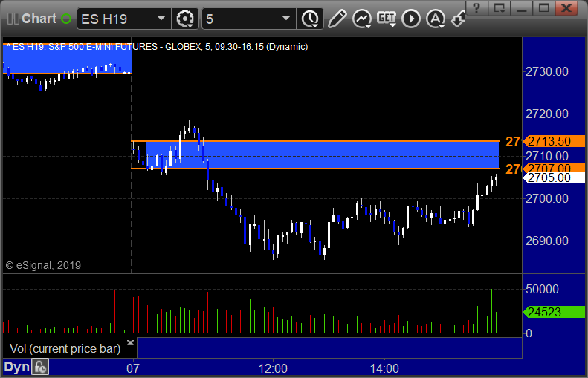Click the 2730.00 price axis label
Viewport: 588px width, 378px height.
(x=547, y=71)
